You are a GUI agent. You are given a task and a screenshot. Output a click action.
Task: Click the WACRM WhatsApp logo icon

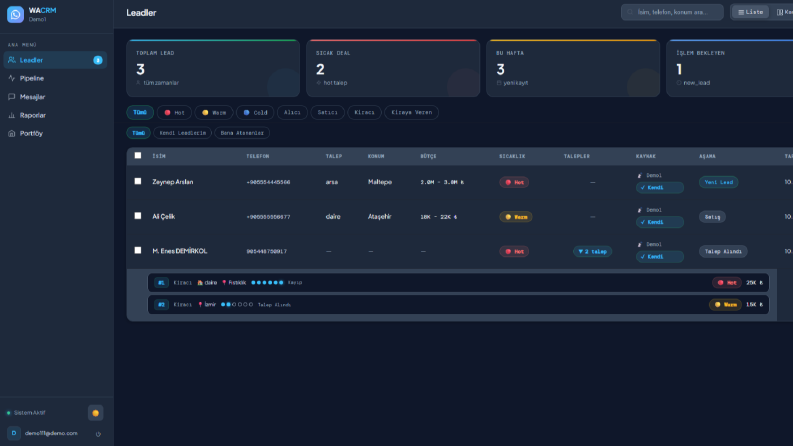(15, 14)
